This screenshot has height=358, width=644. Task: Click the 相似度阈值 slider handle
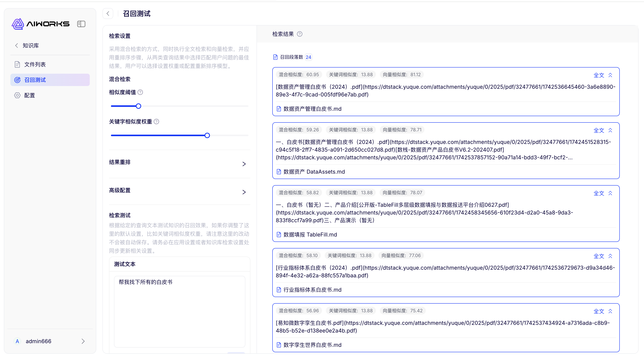point(138,106)
